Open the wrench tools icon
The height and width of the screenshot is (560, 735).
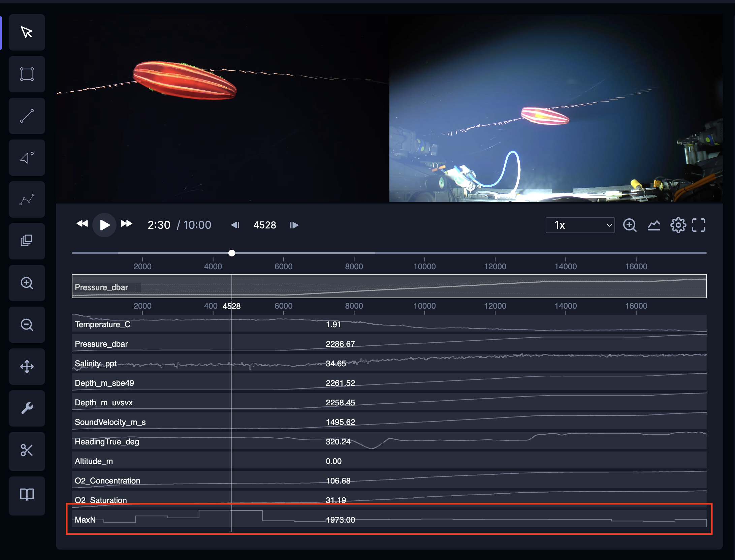point(27,408)
